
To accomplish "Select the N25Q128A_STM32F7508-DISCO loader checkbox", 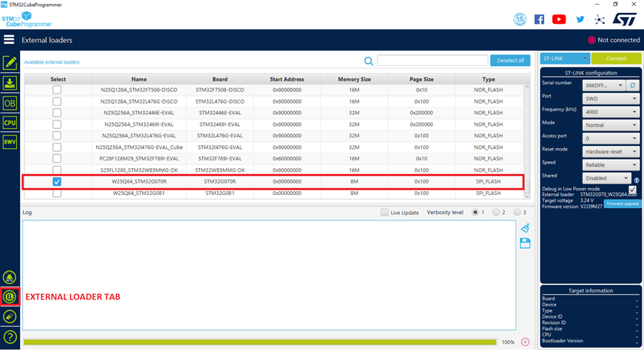I will (x=57, y=90).
